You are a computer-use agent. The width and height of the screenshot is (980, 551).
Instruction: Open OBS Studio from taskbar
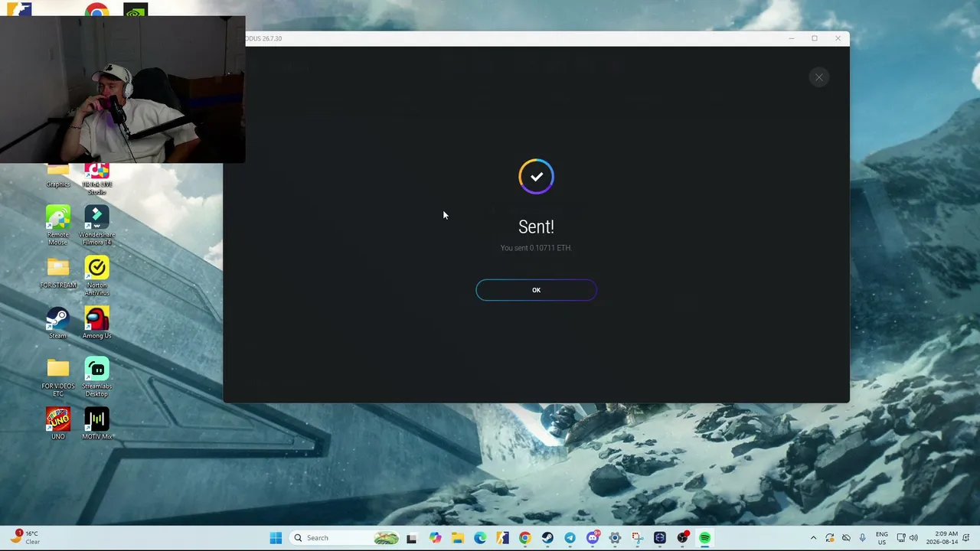[682, 538]
